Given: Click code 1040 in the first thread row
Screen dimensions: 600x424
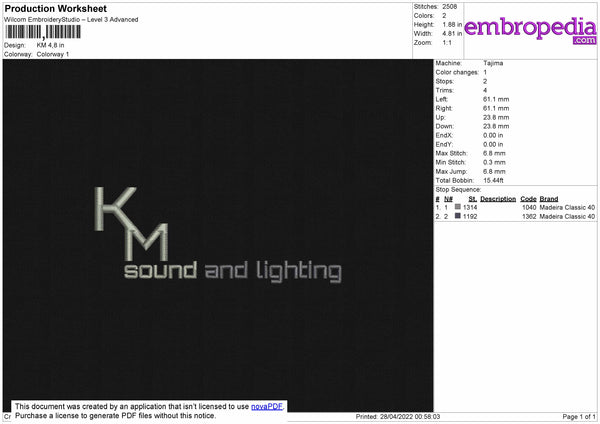Looking at the screenshot, I should (x=529, y=207).
